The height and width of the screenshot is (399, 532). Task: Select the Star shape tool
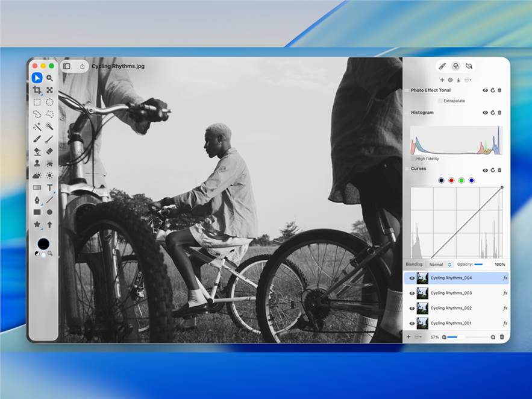point(37,224)
